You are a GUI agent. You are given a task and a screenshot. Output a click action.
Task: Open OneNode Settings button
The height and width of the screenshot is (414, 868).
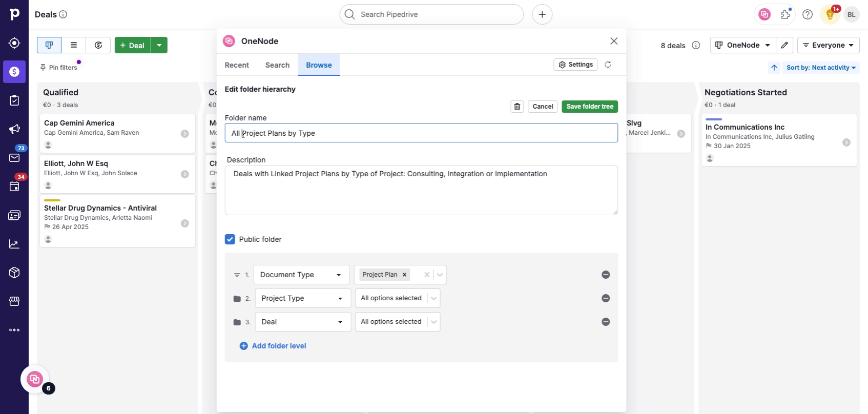click(x=575, y=65)
